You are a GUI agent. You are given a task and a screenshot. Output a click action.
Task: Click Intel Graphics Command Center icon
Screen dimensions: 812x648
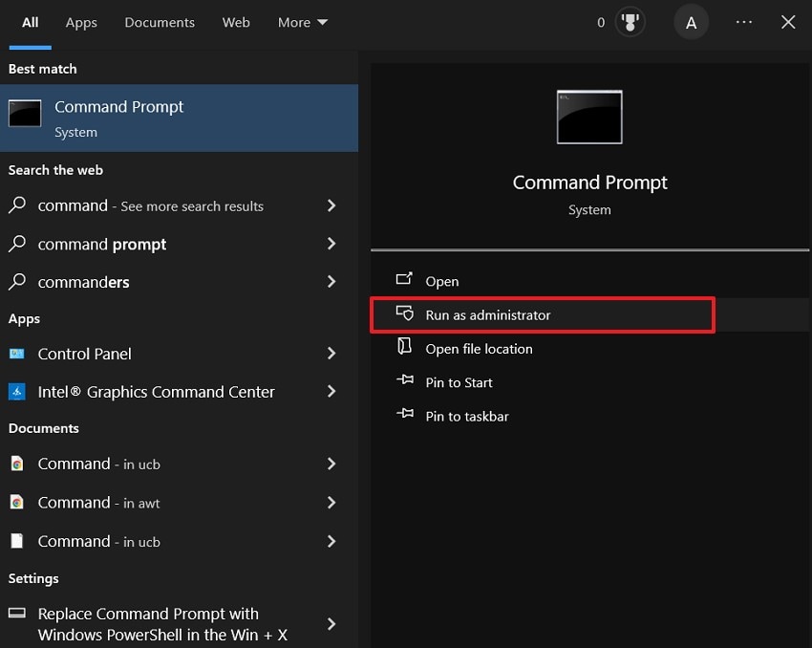[16, 392]
